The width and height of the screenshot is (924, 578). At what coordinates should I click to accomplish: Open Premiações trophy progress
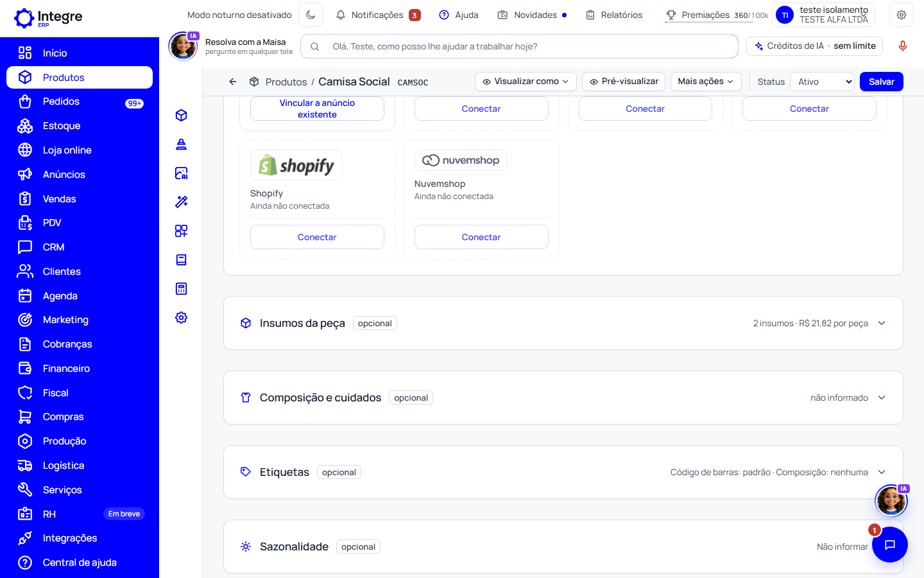[x=717, y=15]
